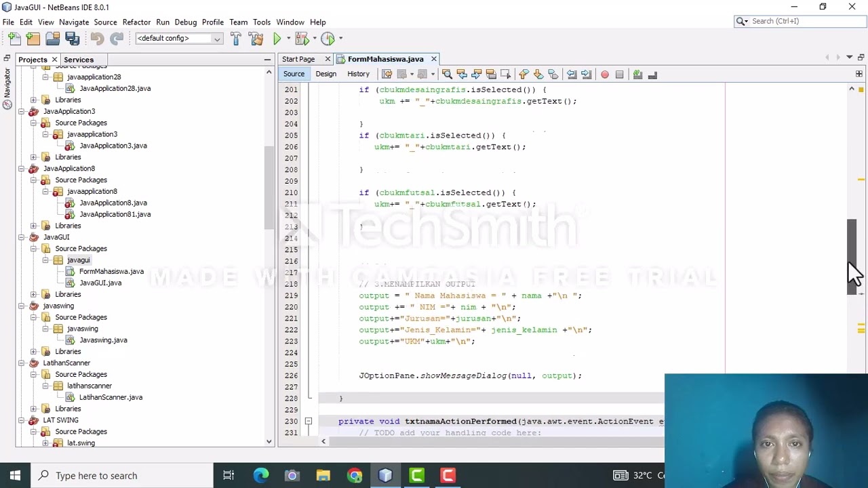Open FormMahasiswa.java in project tree

pos(111,272)
